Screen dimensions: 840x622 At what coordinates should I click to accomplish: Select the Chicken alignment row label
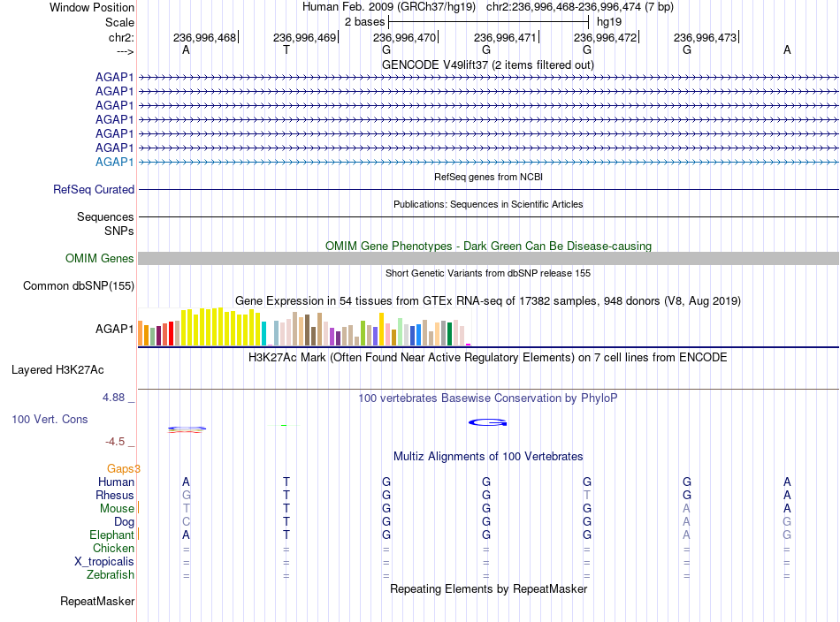tap(113, 548)
